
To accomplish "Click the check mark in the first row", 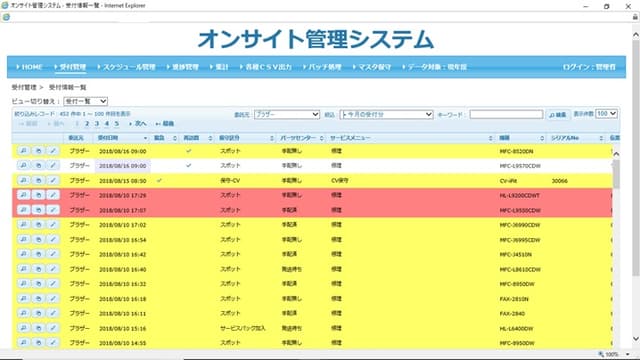I will [189, 151].
